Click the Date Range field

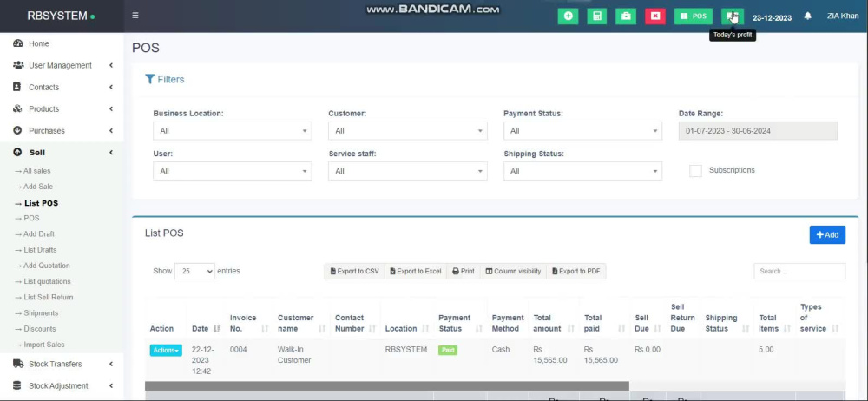[758, 131]
